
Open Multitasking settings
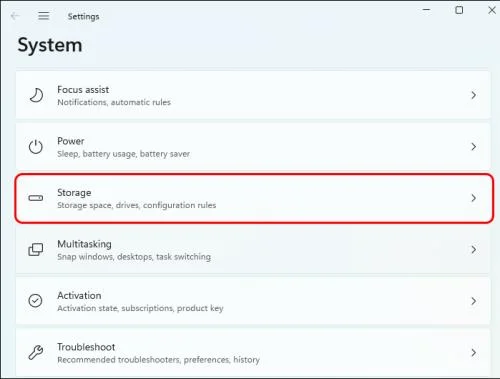253,250
